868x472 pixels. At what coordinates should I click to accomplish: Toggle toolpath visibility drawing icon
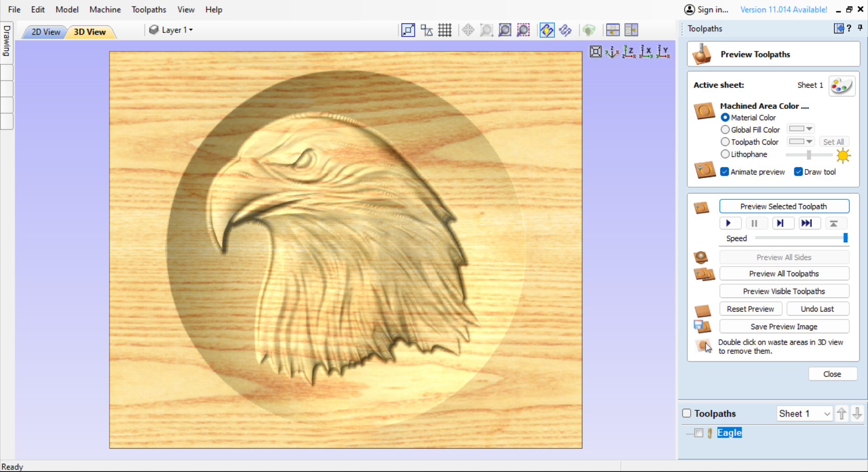(x=547, y=30)
